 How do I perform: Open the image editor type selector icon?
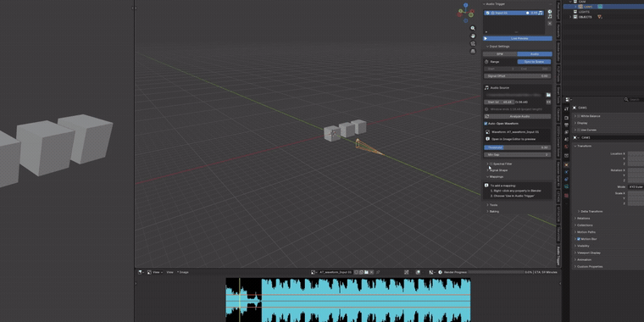(x=141, y=272)
